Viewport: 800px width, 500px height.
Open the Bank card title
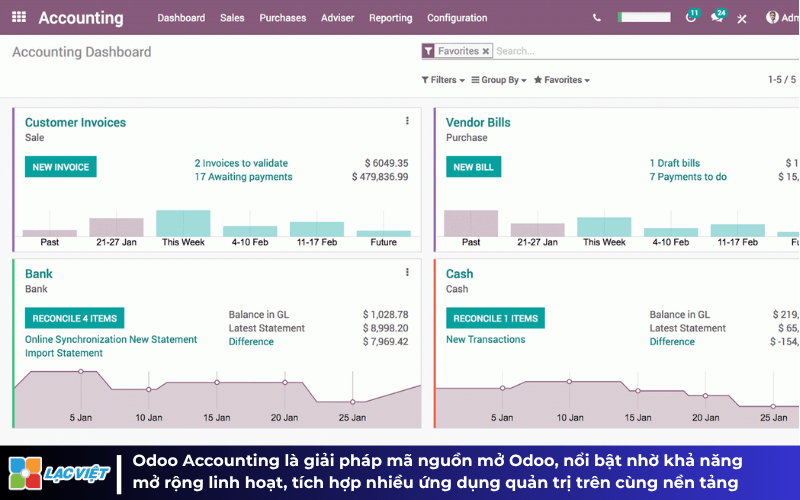point(39,274)
